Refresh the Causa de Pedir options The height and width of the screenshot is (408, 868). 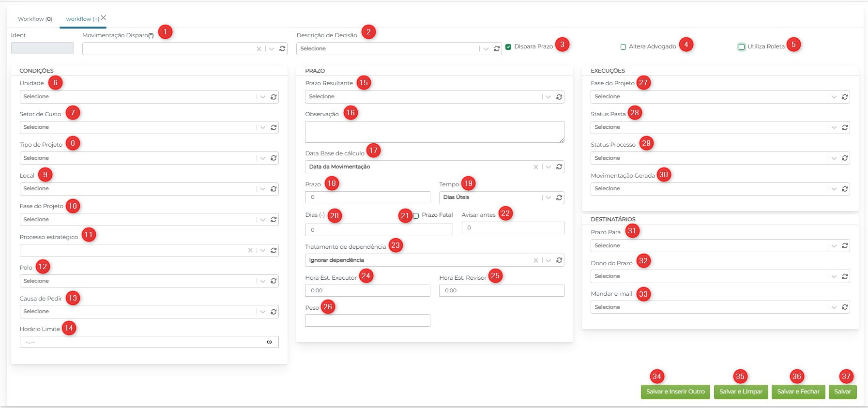point(274,312)
